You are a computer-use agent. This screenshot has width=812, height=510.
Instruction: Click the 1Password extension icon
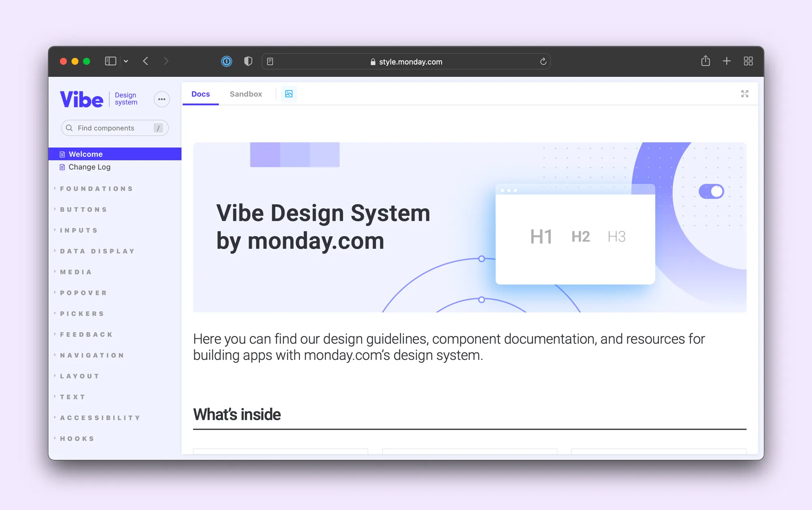(x=227, y=61)
